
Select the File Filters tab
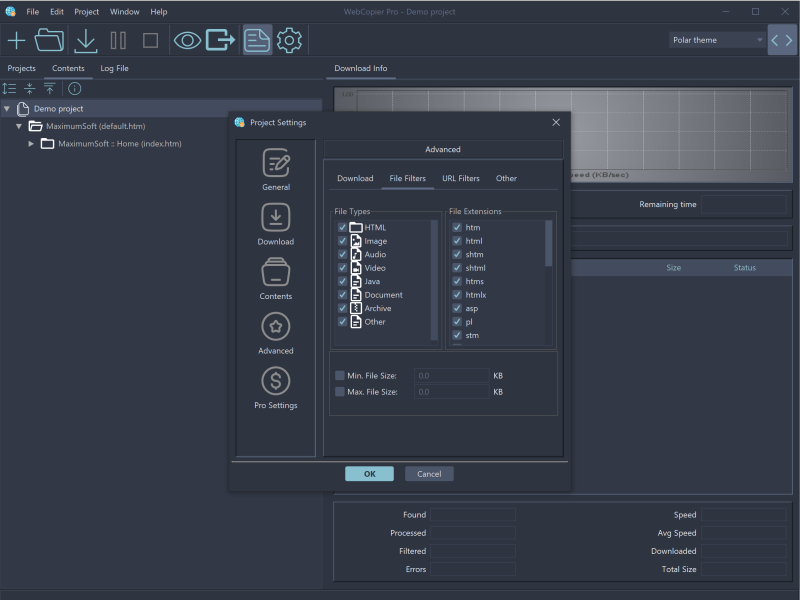pos(408,179)
